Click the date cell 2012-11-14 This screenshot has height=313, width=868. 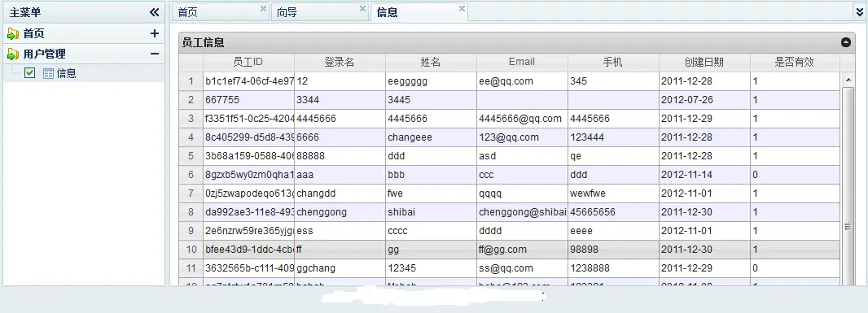point(704,175)
